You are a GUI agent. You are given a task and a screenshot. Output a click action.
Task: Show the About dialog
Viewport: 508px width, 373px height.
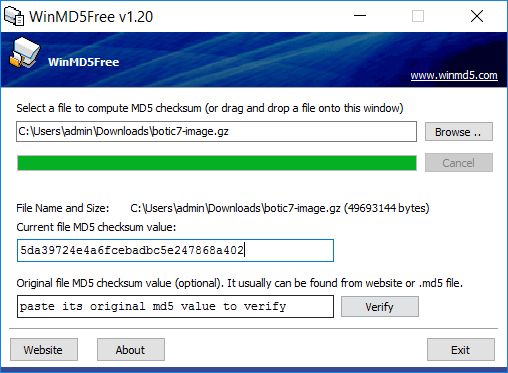(131, 350)
